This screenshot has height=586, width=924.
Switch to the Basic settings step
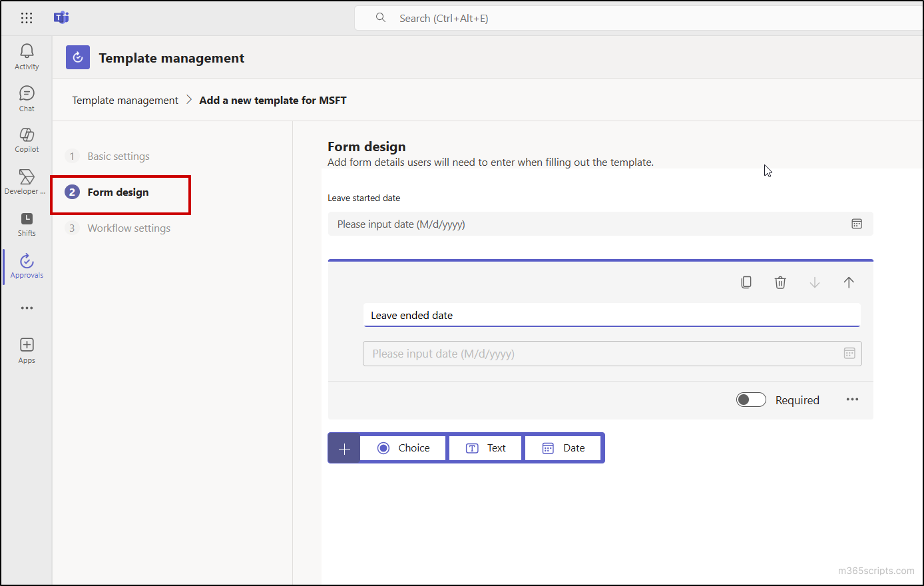click(118, 156)
